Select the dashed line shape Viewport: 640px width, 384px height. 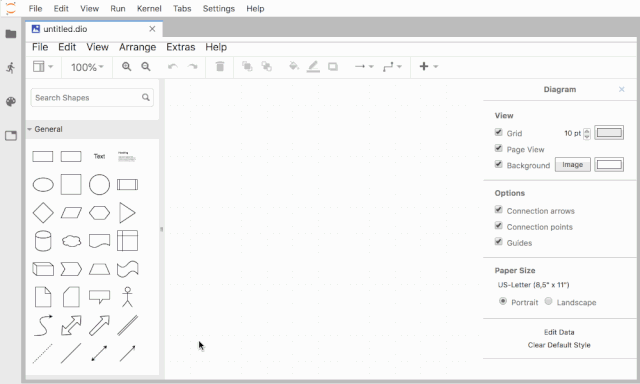click(43, 353)
